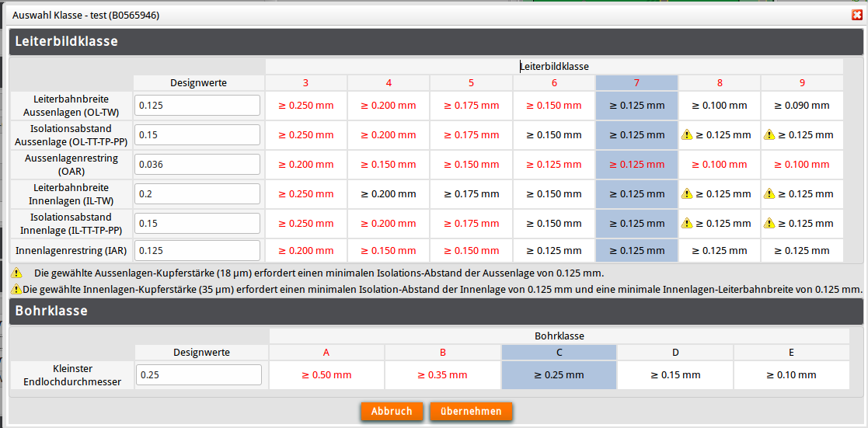
Task: Click the OL-TT-TP-PP warning icon in class 9
Action: coord(769,134)
